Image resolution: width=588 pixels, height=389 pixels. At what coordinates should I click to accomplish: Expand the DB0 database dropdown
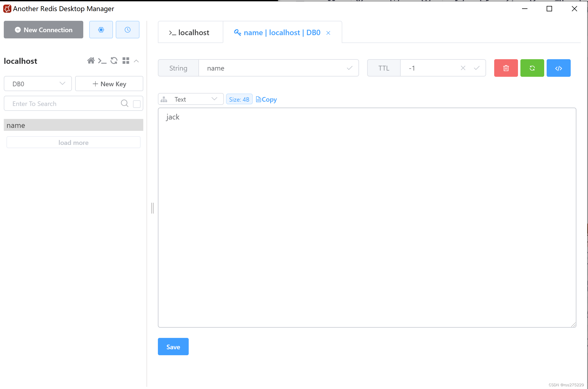[x=38, y=84]
